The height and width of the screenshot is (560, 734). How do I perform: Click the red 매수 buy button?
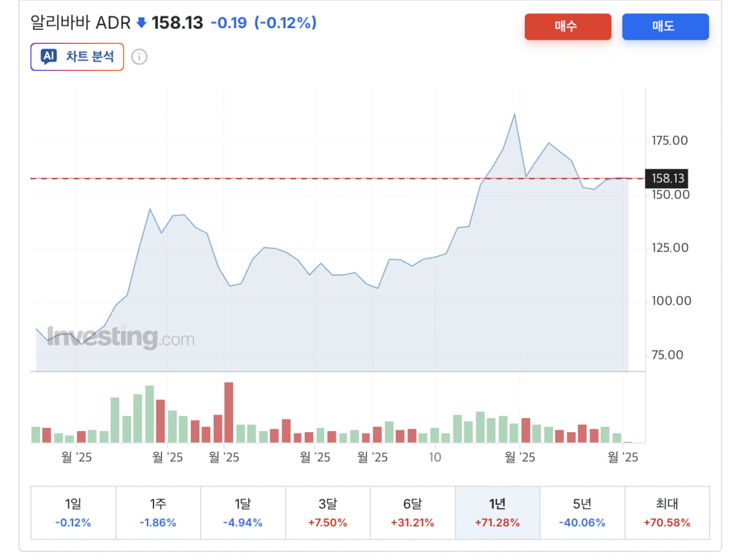(567, 27)
